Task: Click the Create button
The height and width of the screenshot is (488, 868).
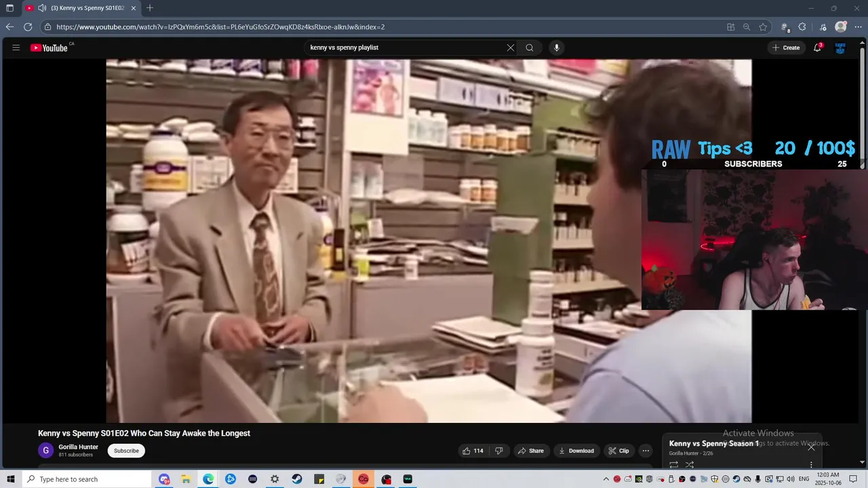Action: 786,47
